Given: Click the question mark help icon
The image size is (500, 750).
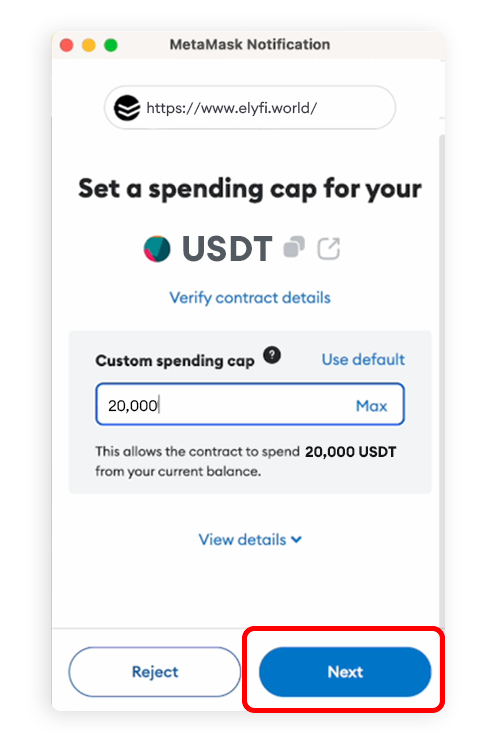Looking at the screenshot, I should [272, 355].
